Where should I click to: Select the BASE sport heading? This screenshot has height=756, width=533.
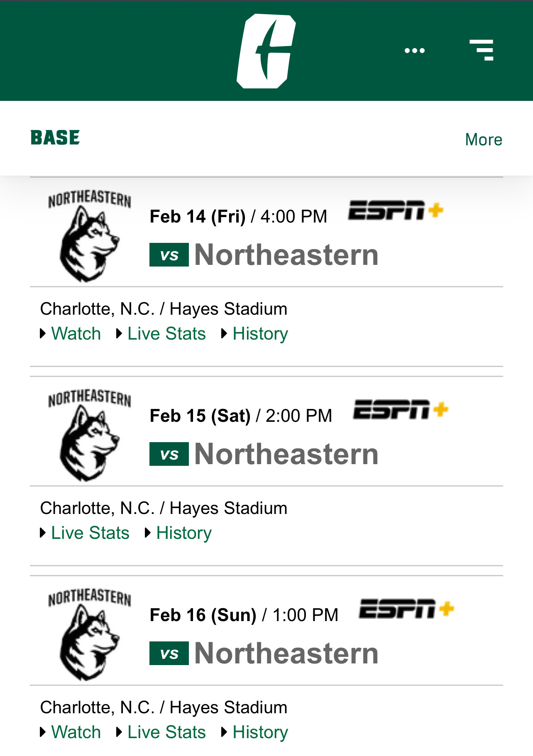55,138
